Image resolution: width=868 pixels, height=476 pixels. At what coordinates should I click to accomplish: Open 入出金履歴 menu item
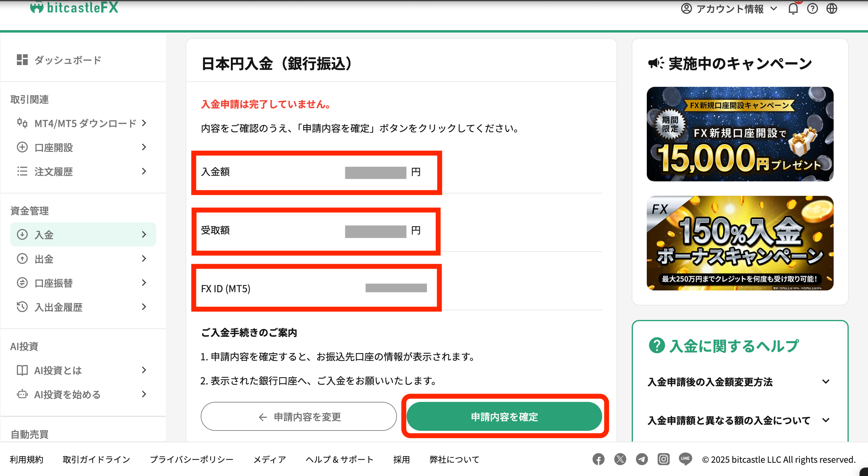point(83,307)
